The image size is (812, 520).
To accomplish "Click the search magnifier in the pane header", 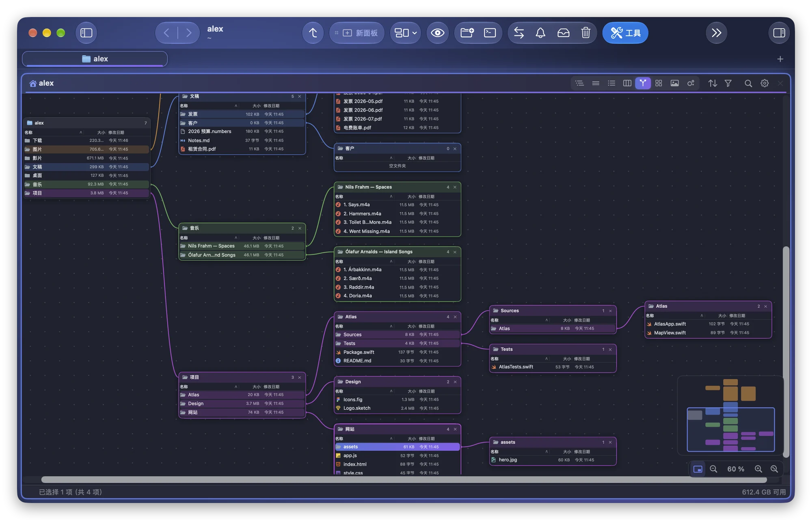I will point(748,83).
